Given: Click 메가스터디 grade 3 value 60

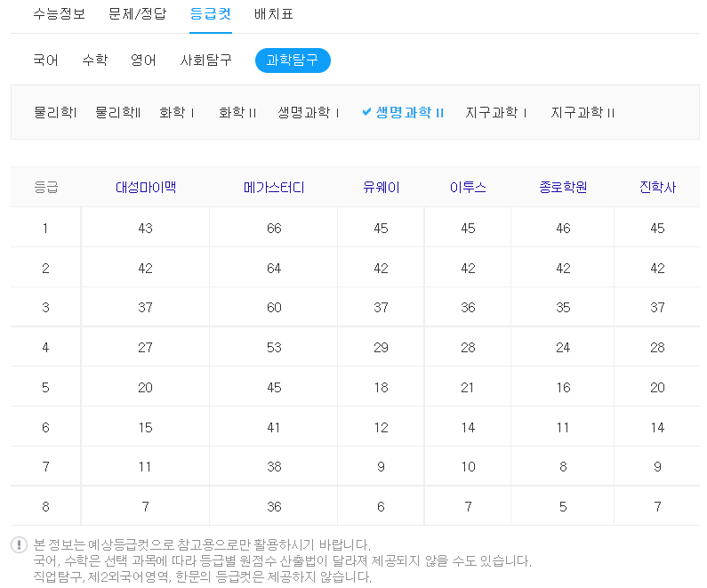Looking at the screenshot, I should (274, 308).
